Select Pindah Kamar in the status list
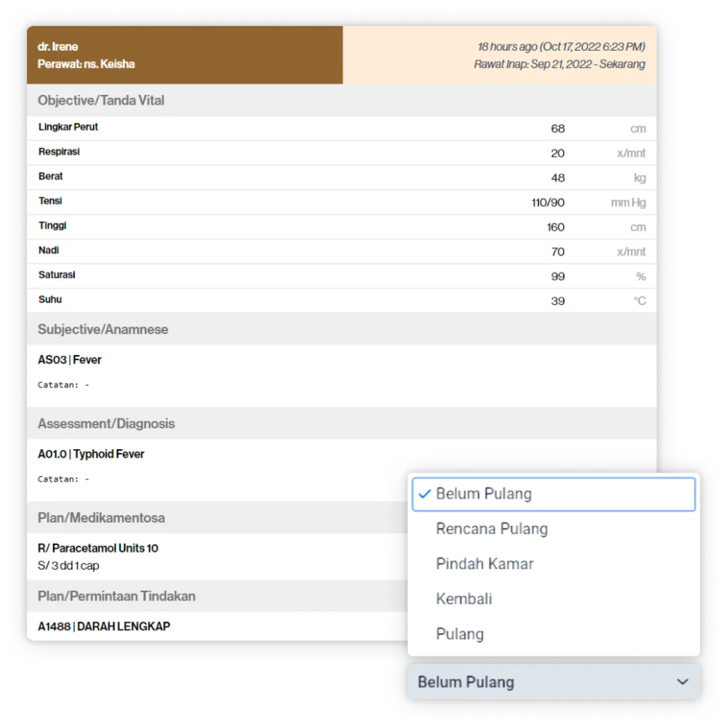Screen dimensions: 727x728 485,564
